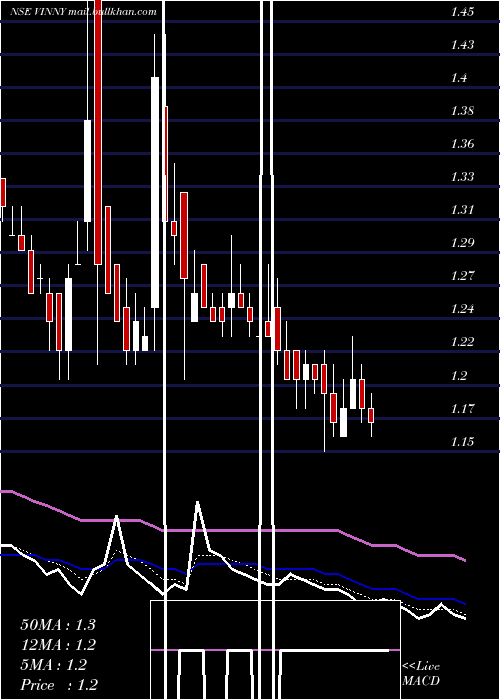
Task: Click the last red candlestick near 1.17
Action: pos(371,415)
